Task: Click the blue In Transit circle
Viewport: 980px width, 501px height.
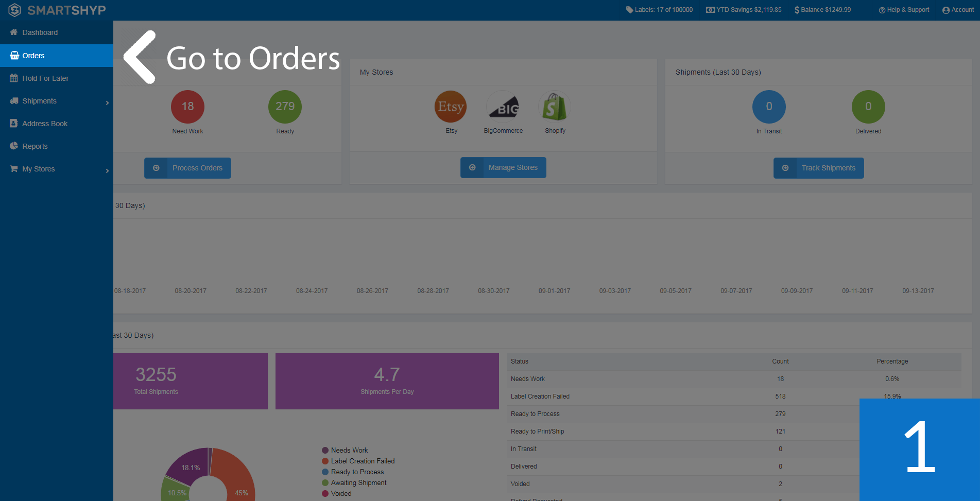Action: click(x=769, y=107)
